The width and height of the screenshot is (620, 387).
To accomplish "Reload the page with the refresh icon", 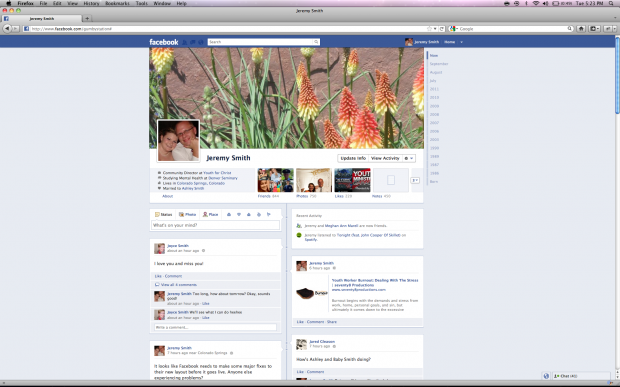I will [x=442, y=29].
